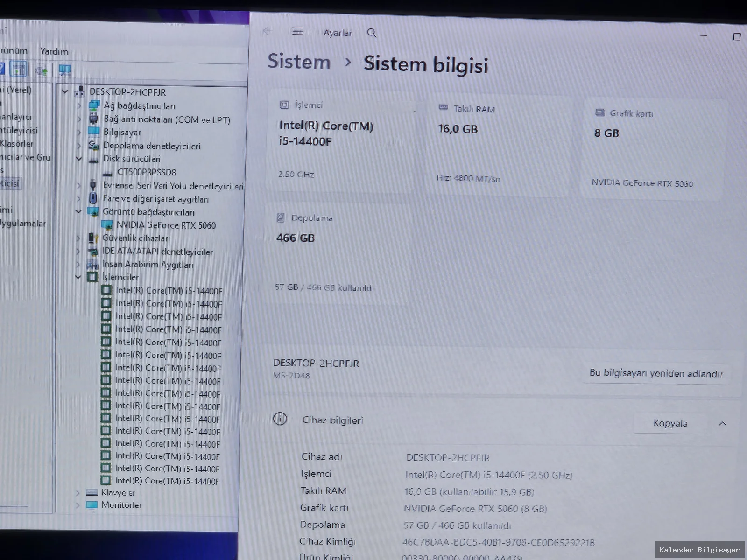Select the CT500P3PSSD8 disk drive
The width and height of the screenshot is (747, 560).
click(147, 172)
